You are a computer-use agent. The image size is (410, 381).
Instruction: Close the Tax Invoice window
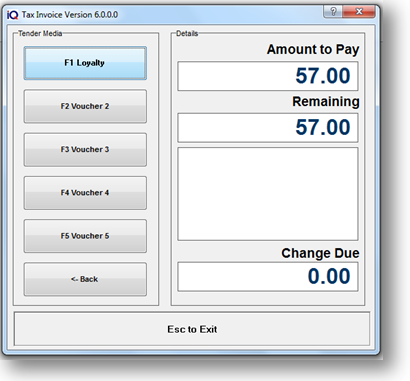[359, 12]
